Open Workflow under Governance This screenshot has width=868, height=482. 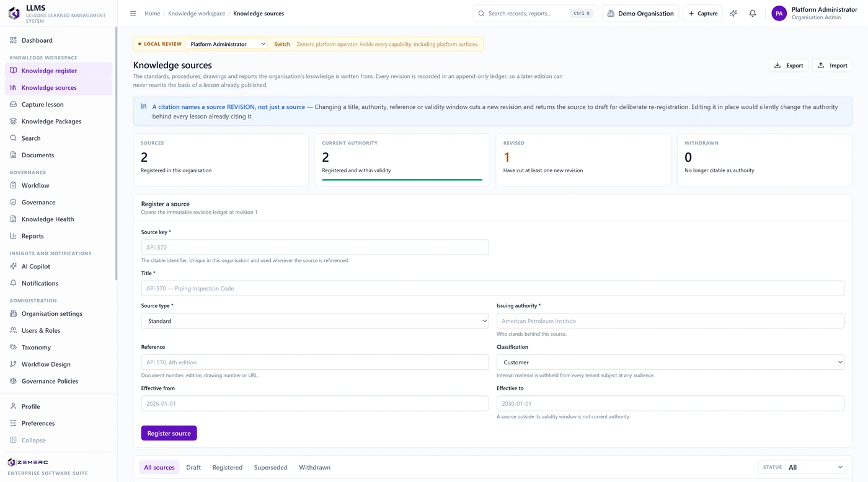(59, 185)
